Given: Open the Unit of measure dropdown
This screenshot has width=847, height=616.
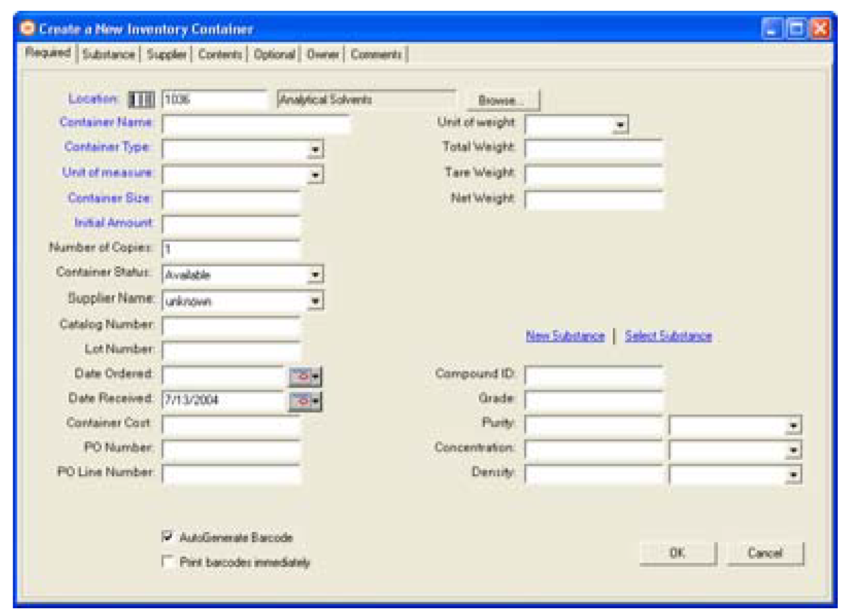Looking at the screenshot, I should [315, 175].
